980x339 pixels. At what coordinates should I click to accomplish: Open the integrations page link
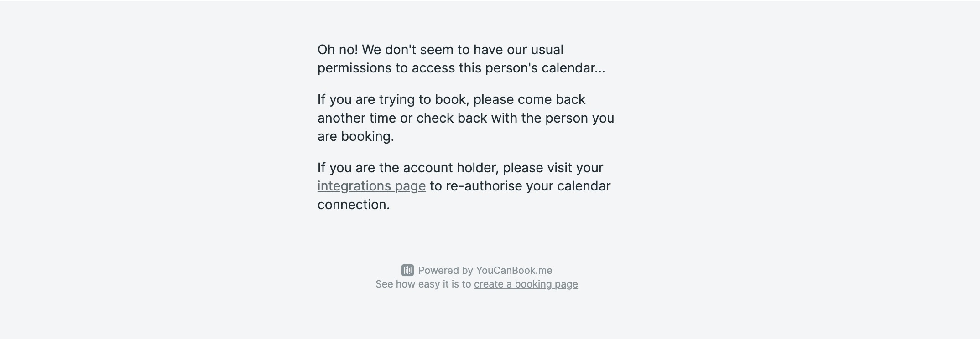pos(371,186)
